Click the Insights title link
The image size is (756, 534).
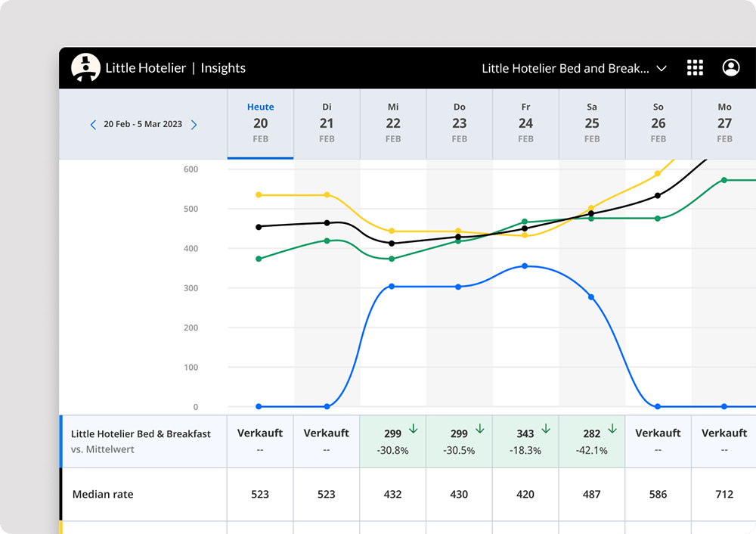[x=223, y=68]
